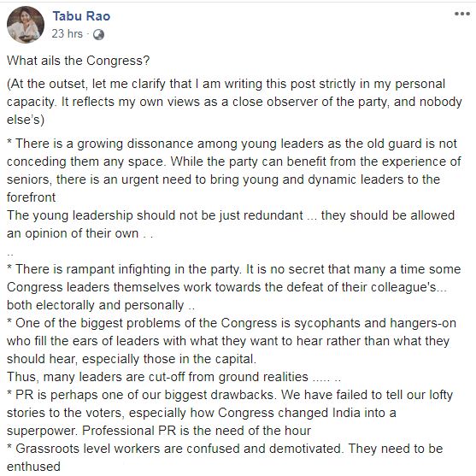Click the 'What ails the Congress?' heading

[x=79, y=61]
